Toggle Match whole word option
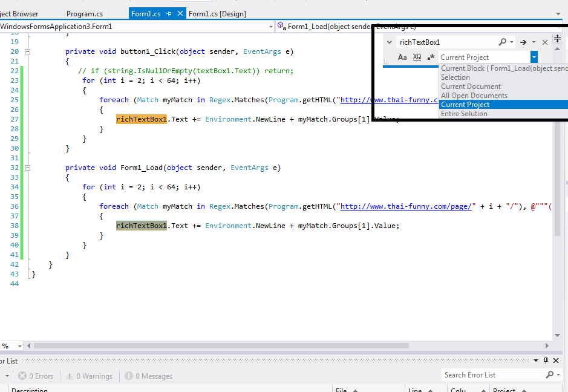 [x=417, y=57]
